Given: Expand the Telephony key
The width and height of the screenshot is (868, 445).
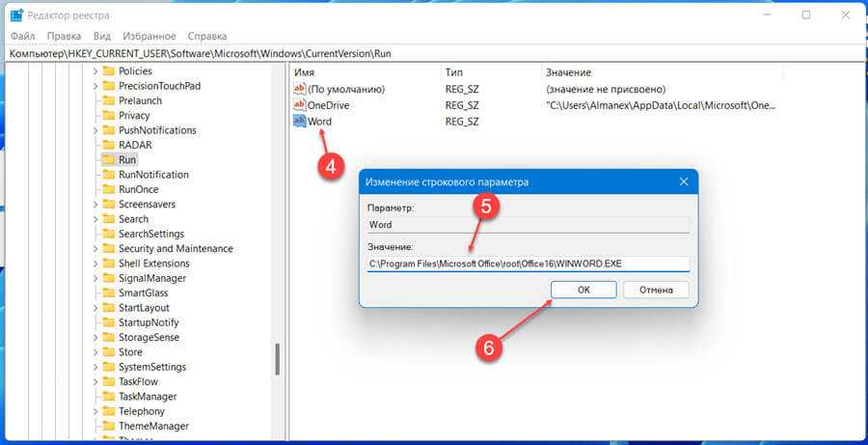Looking at the screenshot, I should point(95,411).
